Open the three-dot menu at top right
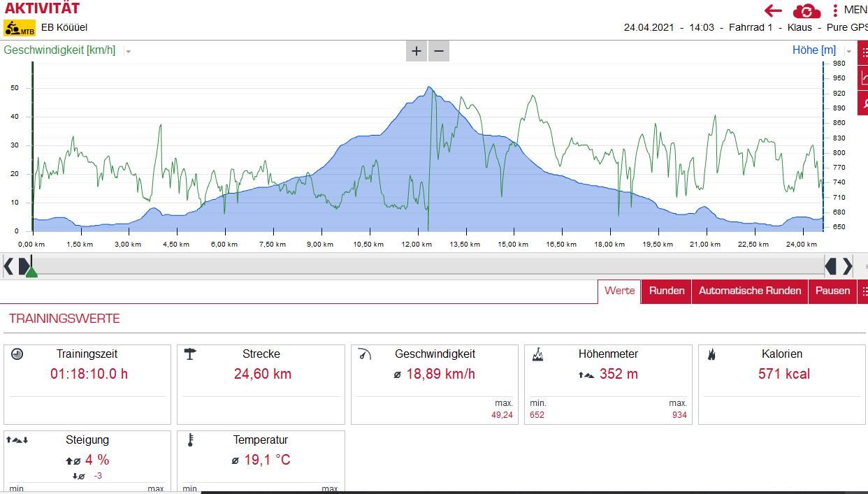Screen dimensions: 868x494 835,10
